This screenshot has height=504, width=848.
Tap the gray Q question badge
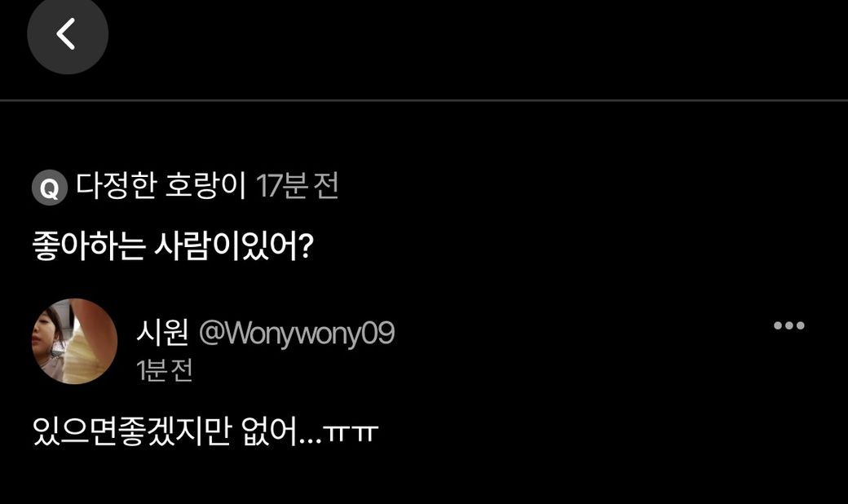click(49, 188)
